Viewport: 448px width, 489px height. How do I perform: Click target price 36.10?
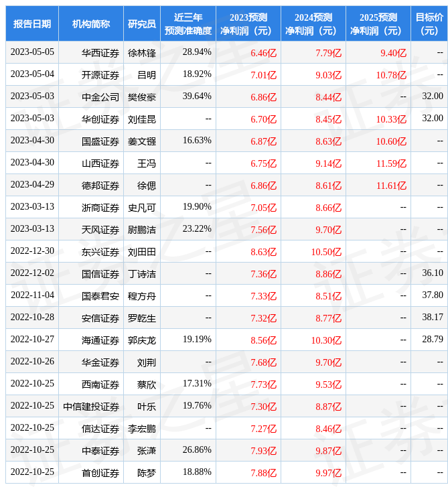pyautogui.click(x=433, y=273)
